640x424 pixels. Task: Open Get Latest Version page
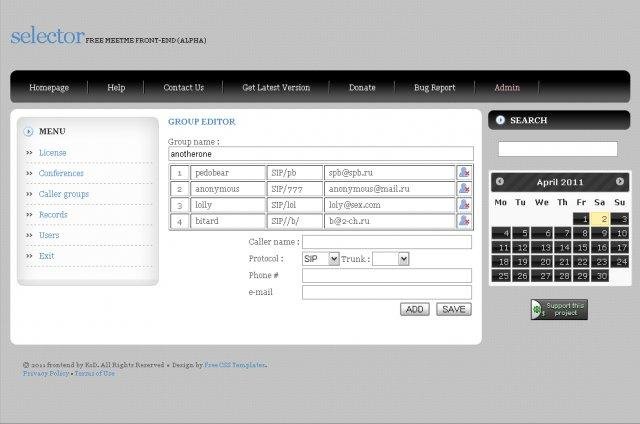tap(276, 87)
